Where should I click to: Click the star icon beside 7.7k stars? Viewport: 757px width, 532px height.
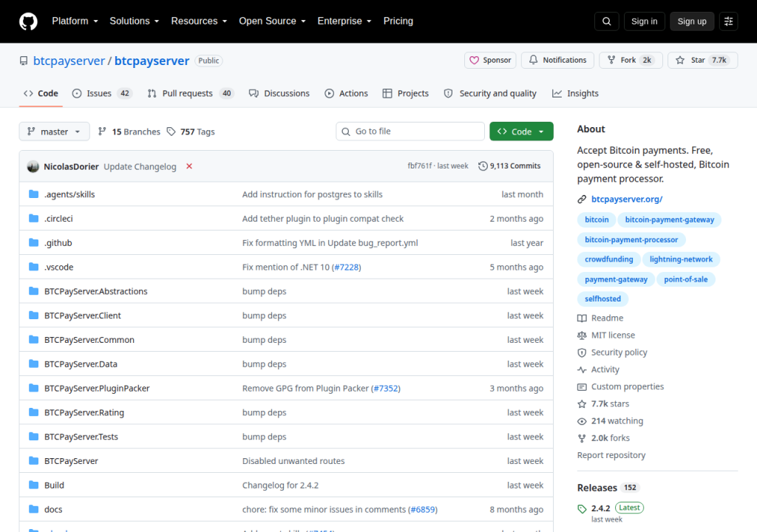tap(582, 404)
